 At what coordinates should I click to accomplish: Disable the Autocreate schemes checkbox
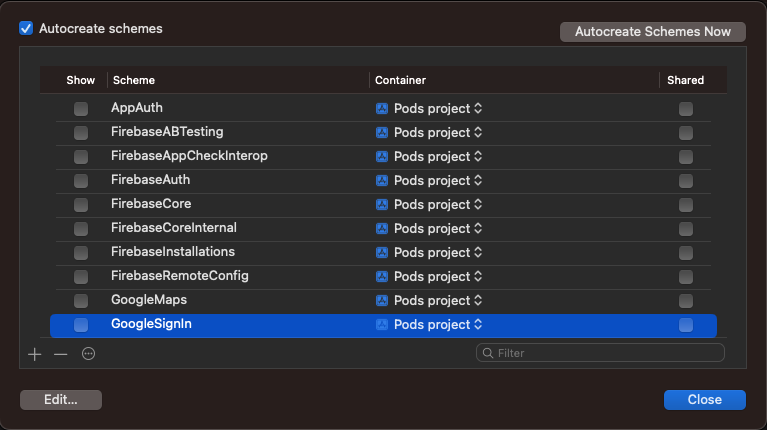tap(26, 28)
